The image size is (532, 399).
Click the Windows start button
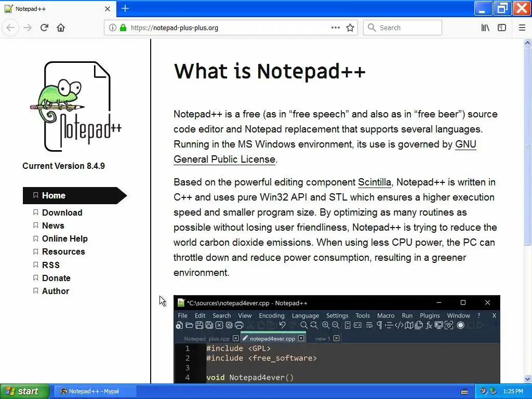pyautogui.click(x=25, y=391)
